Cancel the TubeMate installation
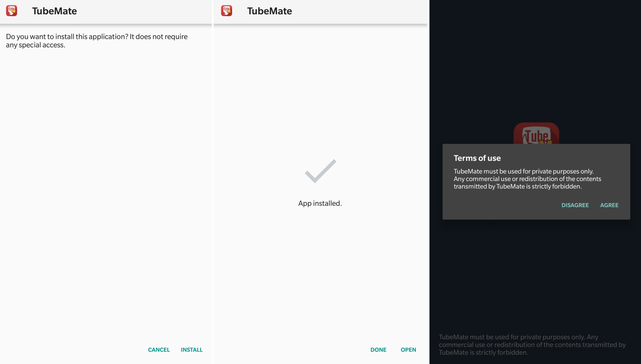 159,349
